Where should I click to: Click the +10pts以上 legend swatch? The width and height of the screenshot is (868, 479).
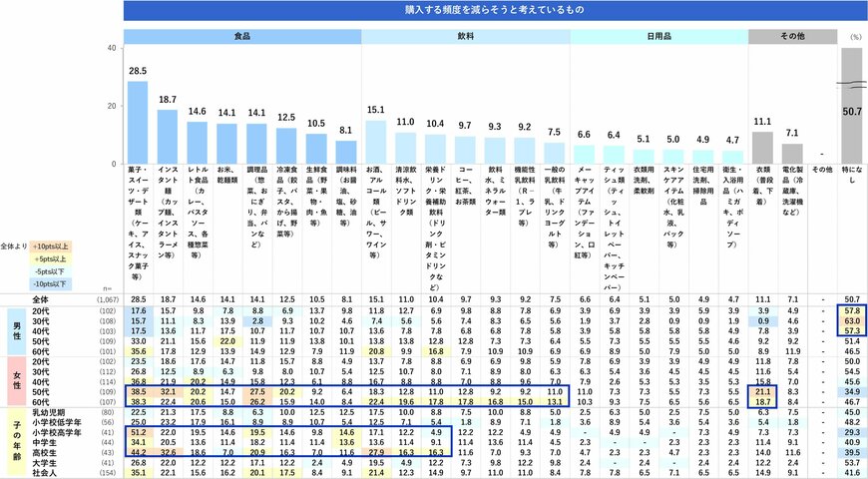(48, 244)
